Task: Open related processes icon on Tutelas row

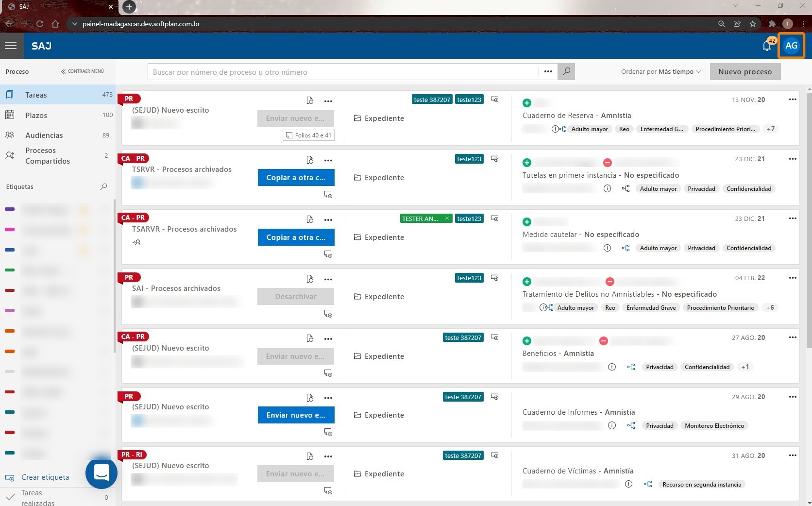Action: (x=626, y=189)
